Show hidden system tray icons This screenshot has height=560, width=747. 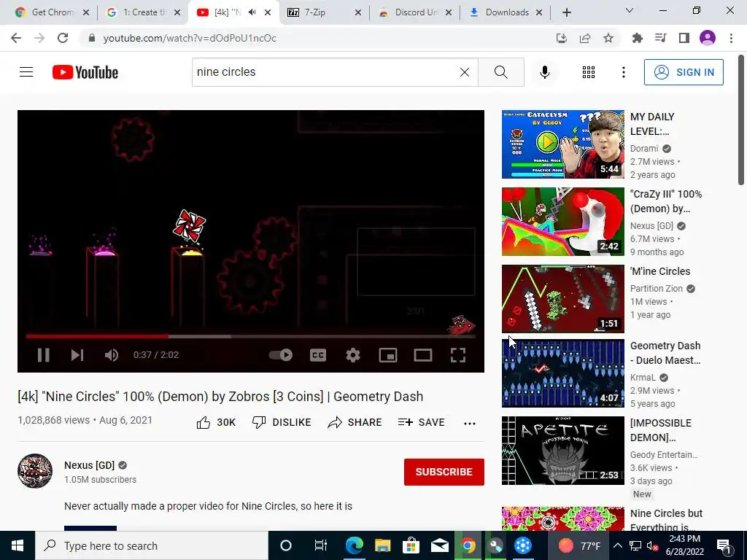coord(617,545)
